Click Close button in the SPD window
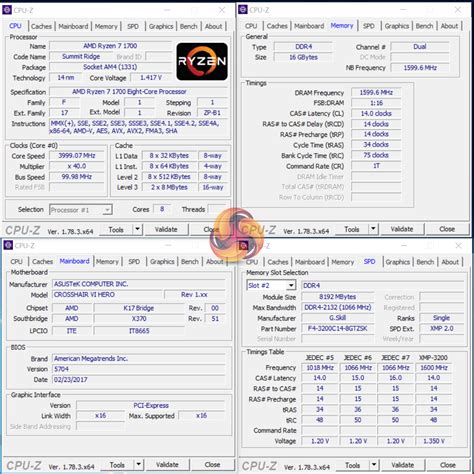Image resolution: width=474 pixels, height=474 pixels. click(448, 465)
